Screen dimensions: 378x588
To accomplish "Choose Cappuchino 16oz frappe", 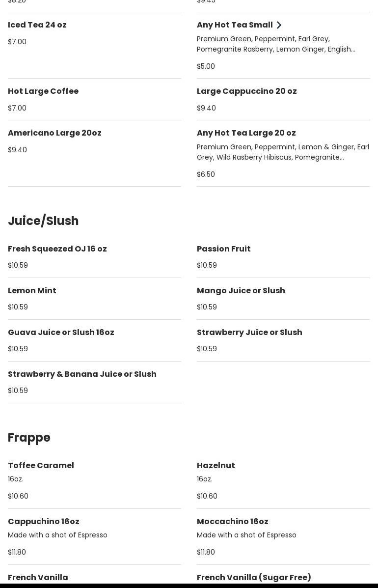I will point(94,537).
